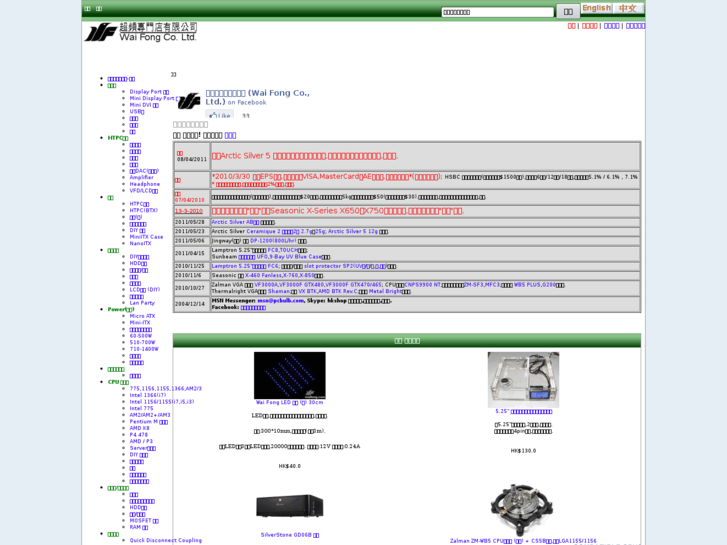Open Shaman VGA cooler link

click(x=279, y=291)
